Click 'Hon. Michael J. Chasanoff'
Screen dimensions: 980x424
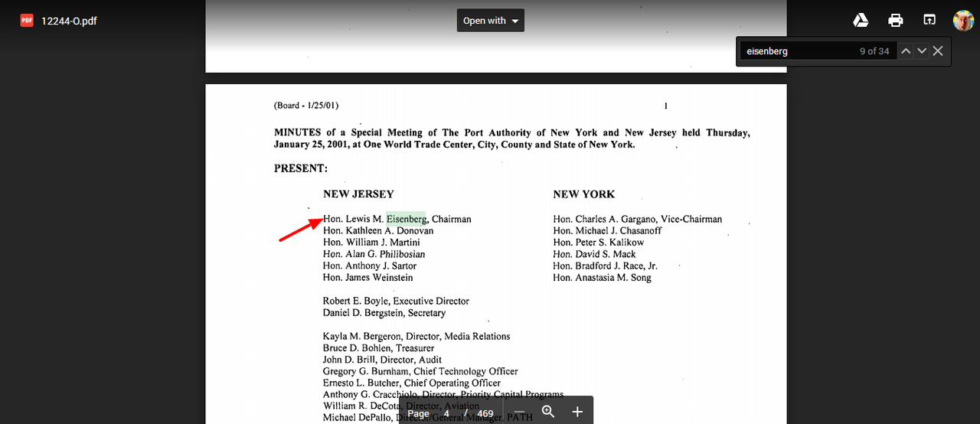(607, 230)
